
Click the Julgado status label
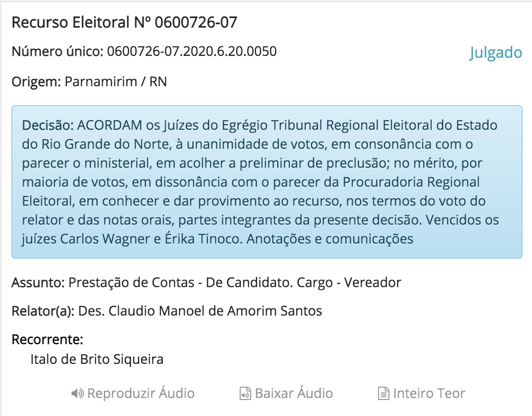tap(496, 53)
